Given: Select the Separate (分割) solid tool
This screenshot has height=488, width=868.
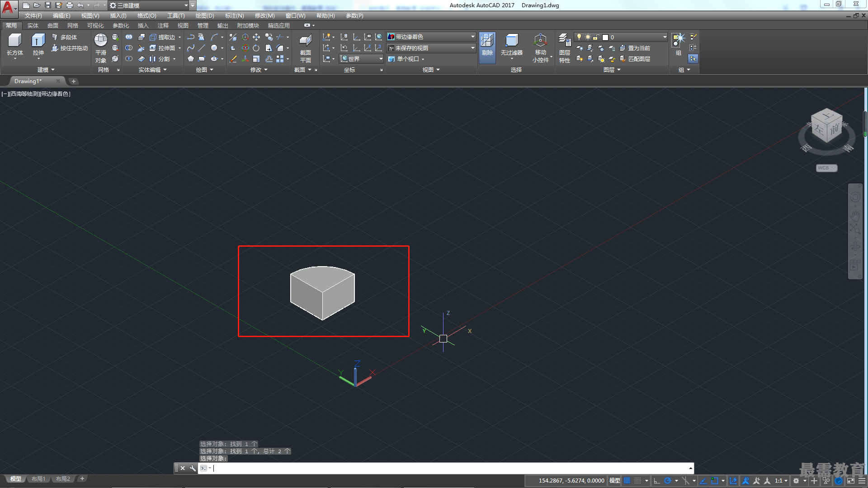Looking at the screenshot, I should point(160,59).
